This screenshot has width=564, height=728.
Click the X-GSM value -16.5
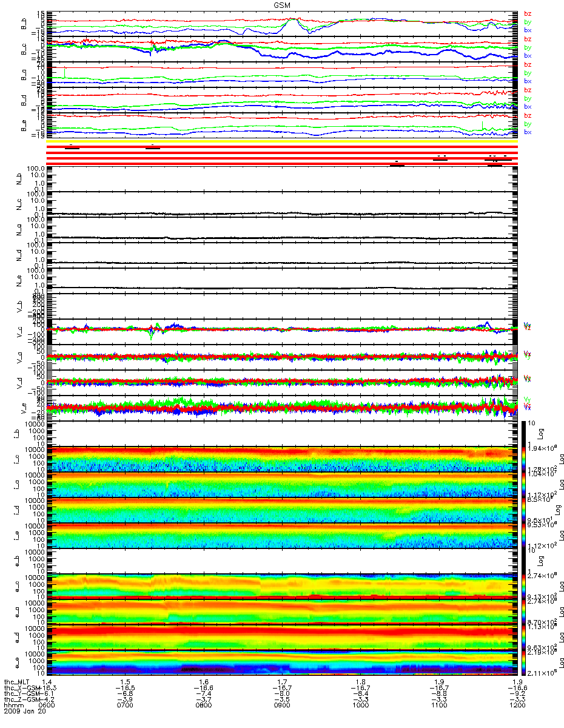point(125,688)
